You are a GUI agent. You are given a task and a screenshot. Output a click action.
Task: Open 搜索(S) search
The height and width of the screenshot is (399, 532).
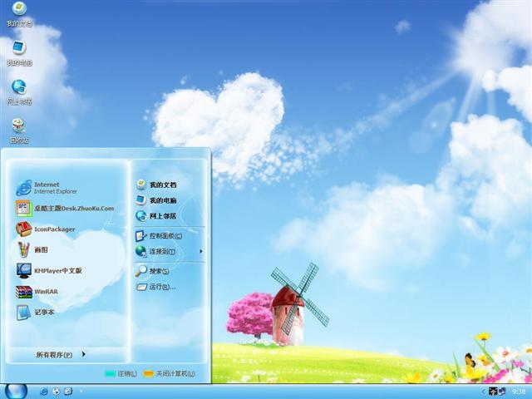click(x=152, y=271)
